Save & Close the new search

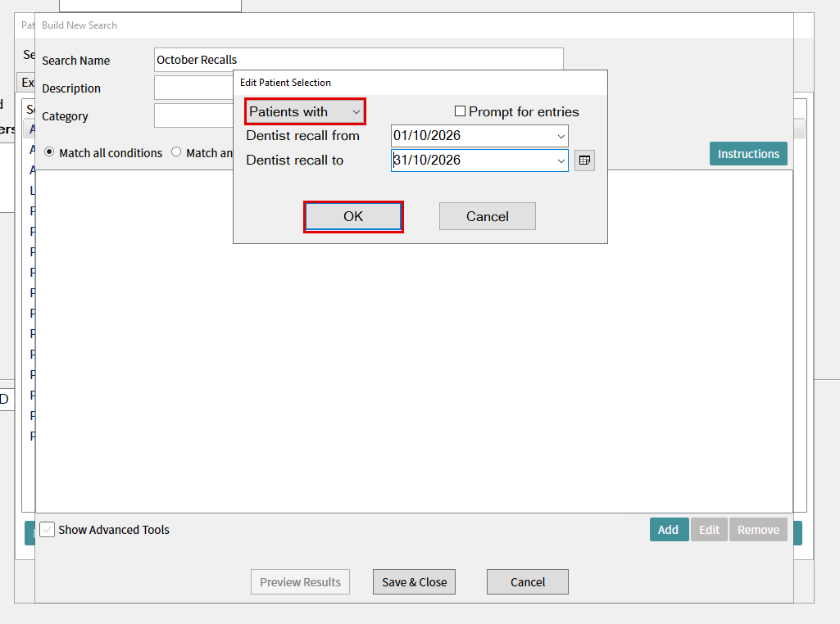[414, 581]
